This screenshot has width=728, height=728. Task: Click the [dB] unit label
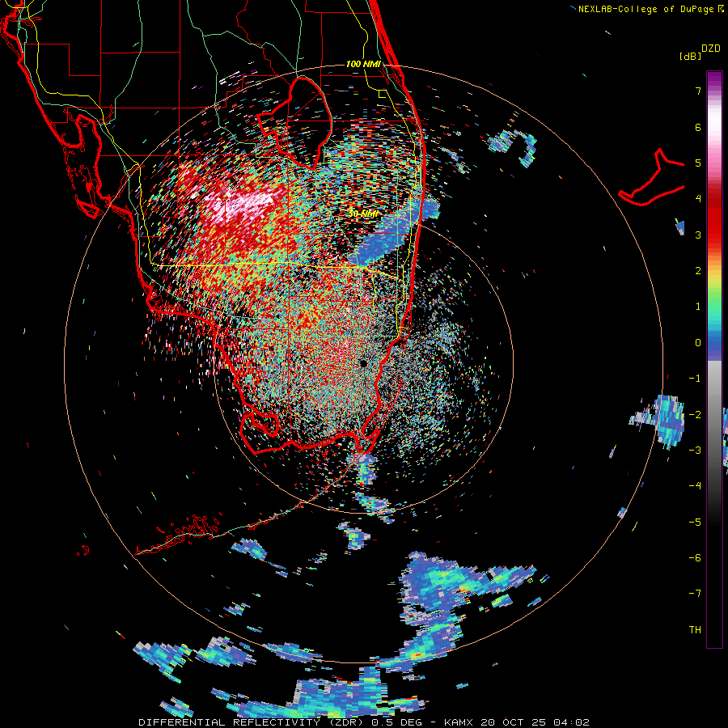(691, 56)
